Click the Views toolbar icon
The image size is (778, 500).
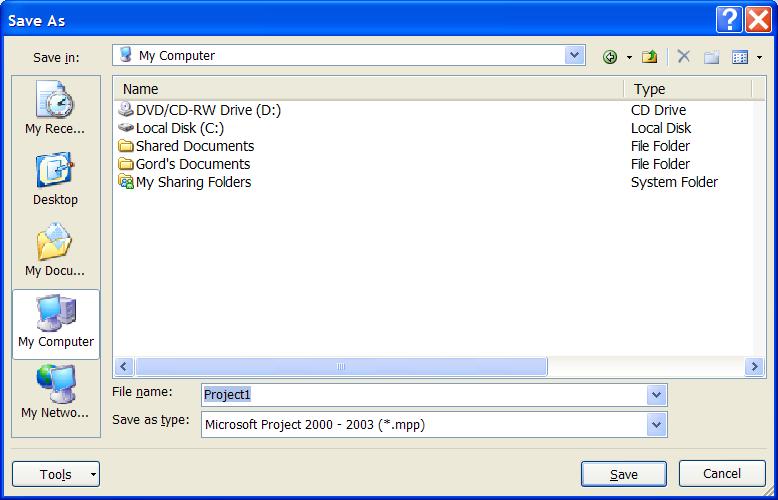pos(740,58)
